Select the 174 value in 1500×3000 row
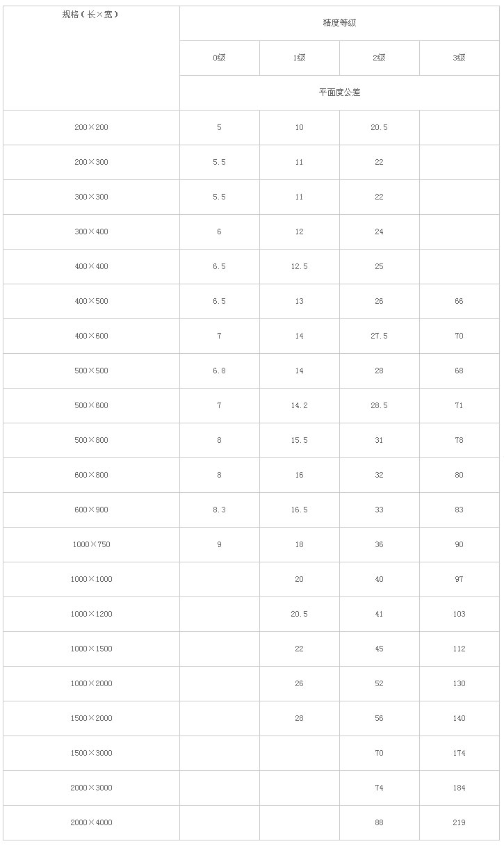The image size is (504, 853). pyautogui.click(x=460, y=754)
